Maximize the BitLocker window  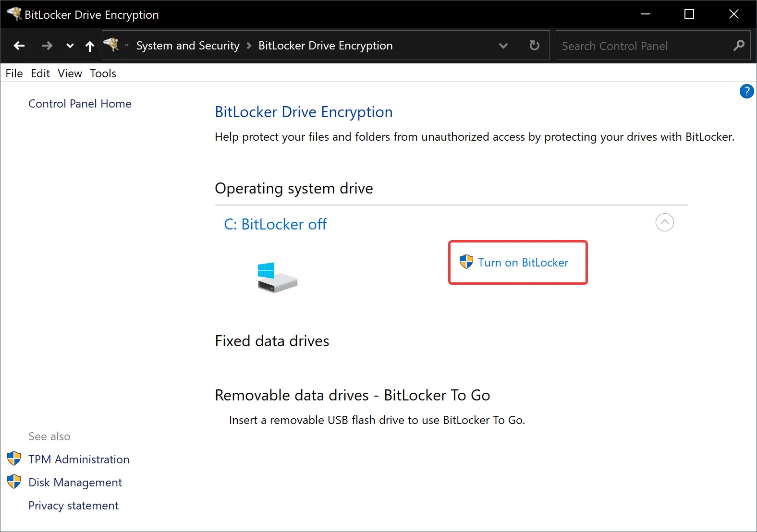point(689,14)
